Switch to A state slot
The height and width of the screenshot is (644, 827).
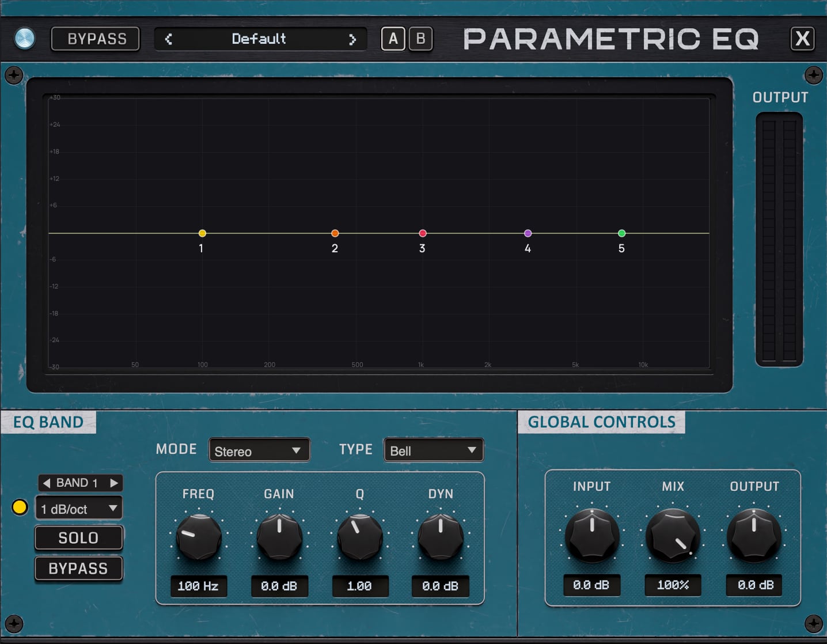coord(393,39)
